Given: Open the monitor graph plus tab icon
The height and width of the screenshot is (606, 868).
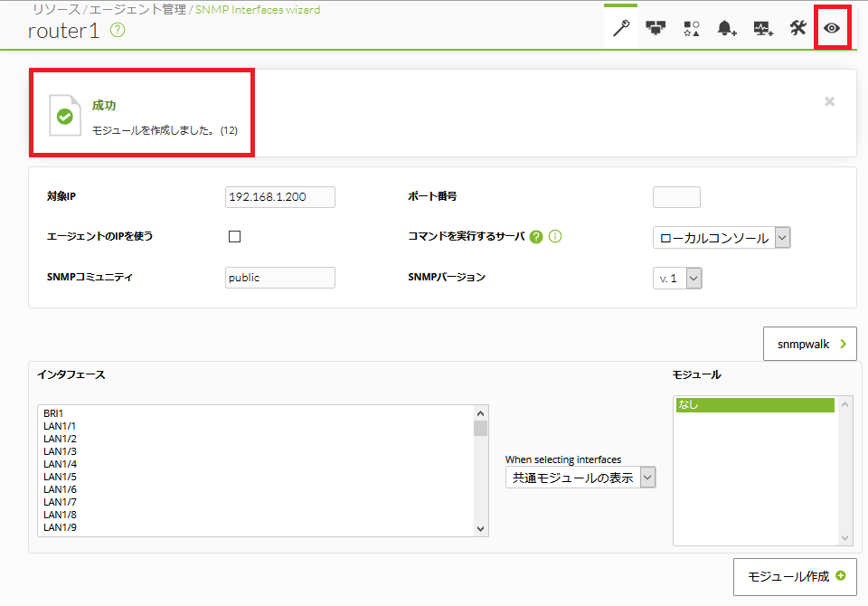Looking at the screenshot, I should point(763,28).
